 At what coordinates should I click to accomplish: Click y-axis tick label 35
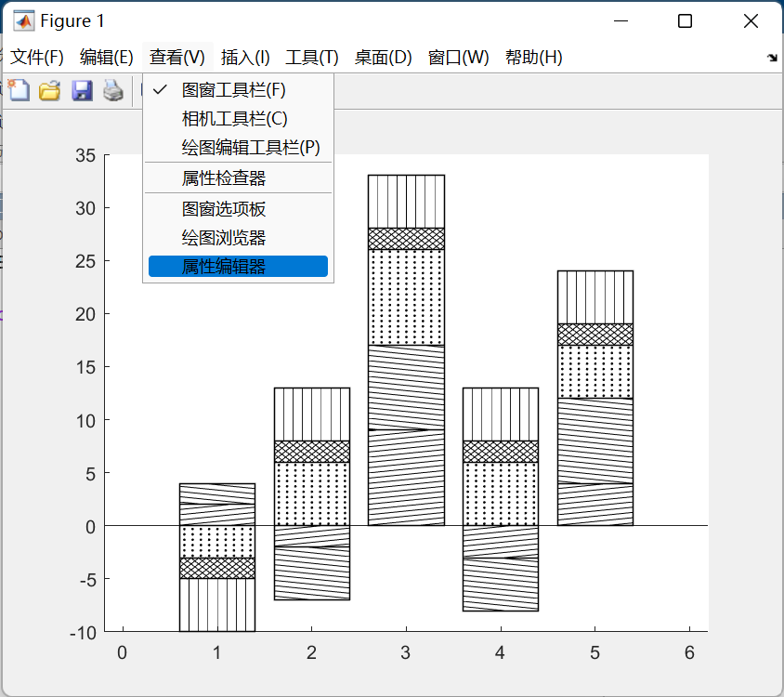click(85, 155)
